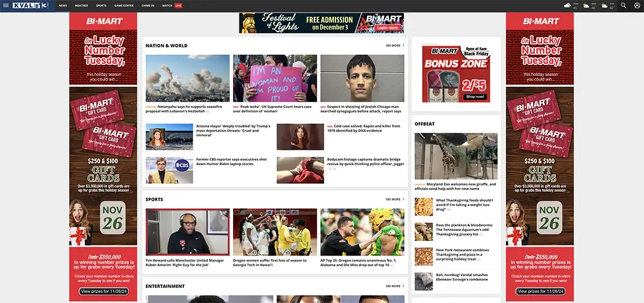644x303 pixels.
Task: Open the Sports section heading
Action: point(154,199)
